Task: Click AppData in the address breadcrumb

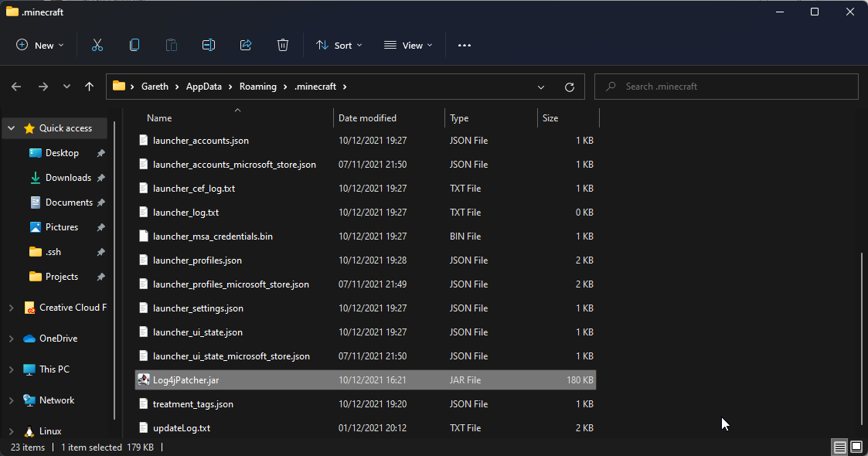Action: coord(204,87)
